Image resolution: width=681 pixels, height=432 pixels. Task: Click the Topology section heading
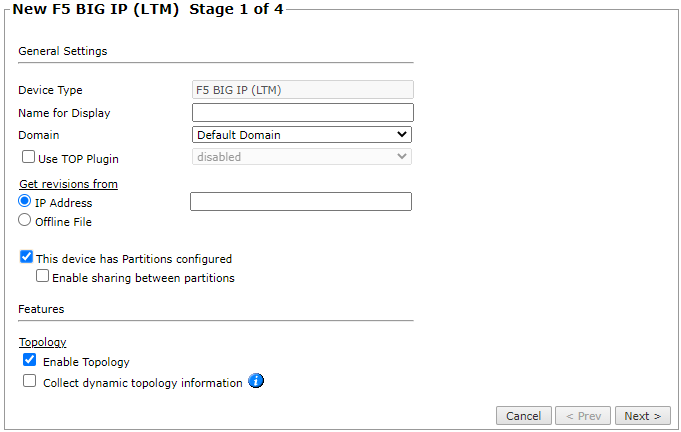pos(42,342)
